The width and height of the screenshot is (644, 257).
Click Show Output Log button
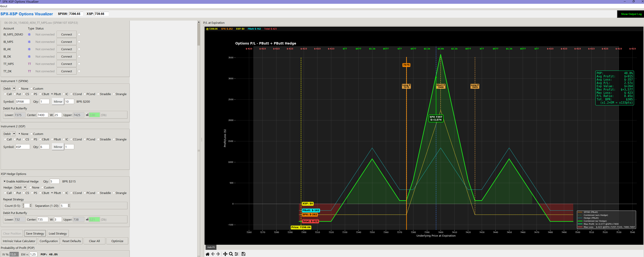point(631,14)
